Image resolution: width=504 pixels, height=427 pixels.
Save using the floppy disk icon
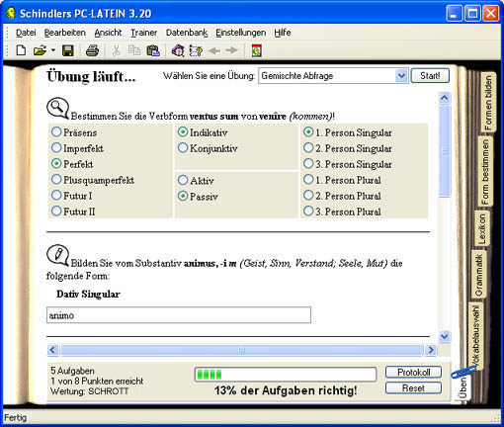coord(68,50)
